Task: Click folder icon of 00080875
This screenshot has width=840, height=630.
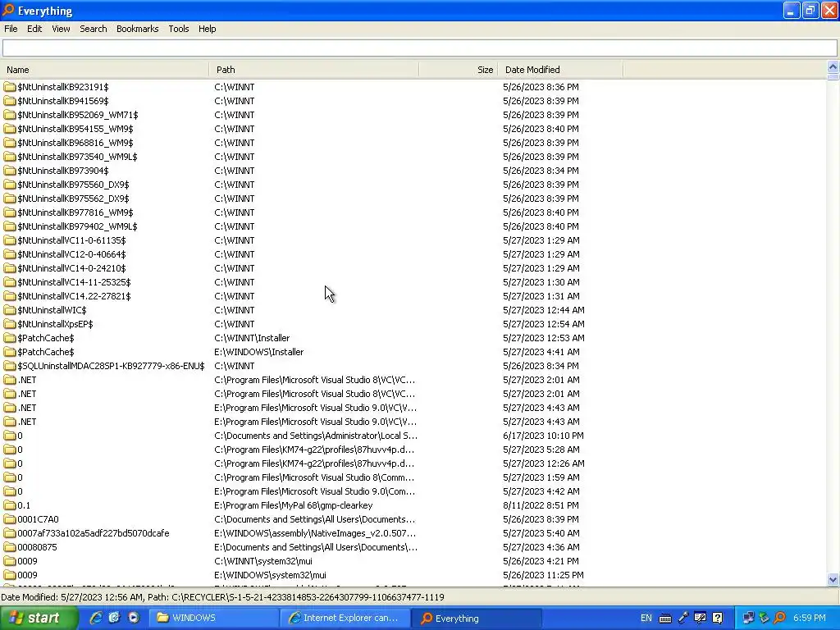Action: 10,547
